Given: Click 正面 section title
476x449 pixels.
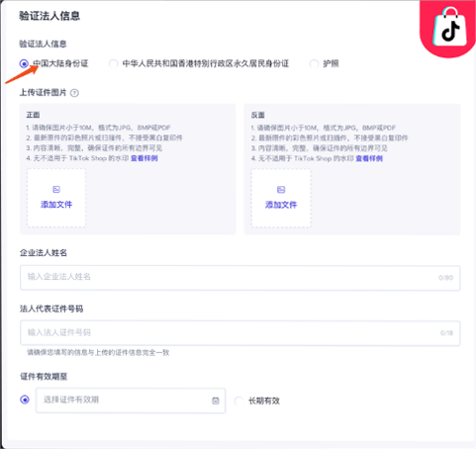Looking at the screenshot, I should pyautogui.click(x=33, y=115).
